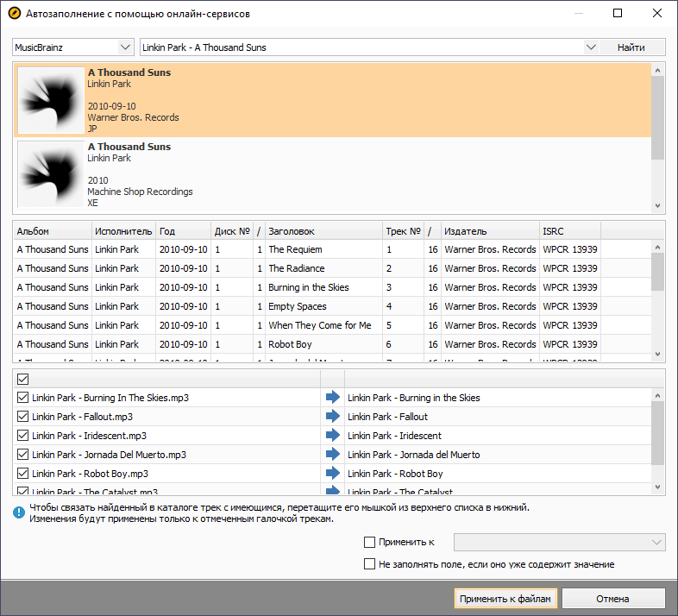Click the 'Диск №' column header
Viewport: 678px width, 616px height.
tap(232, 231)
